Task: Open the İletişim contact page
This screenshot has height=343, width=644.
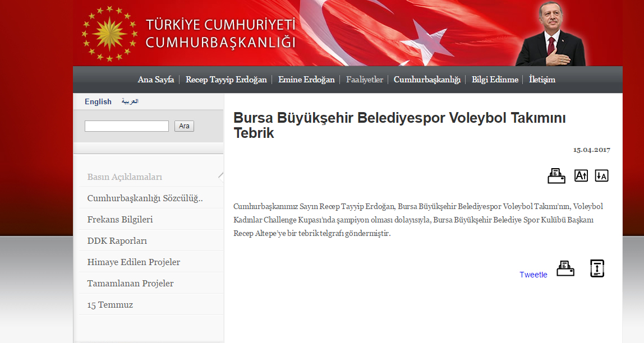Action: click(542, 80)
